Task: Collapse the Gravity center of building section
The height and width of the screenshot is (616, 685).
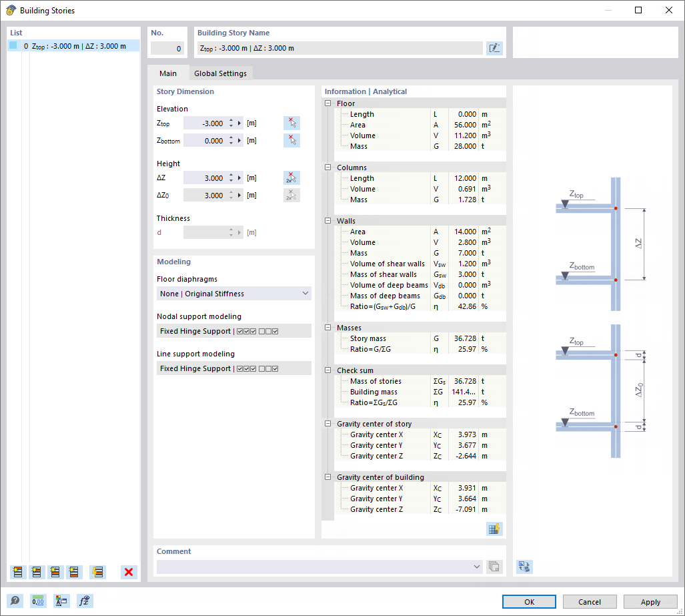Action: coord(326,477)
